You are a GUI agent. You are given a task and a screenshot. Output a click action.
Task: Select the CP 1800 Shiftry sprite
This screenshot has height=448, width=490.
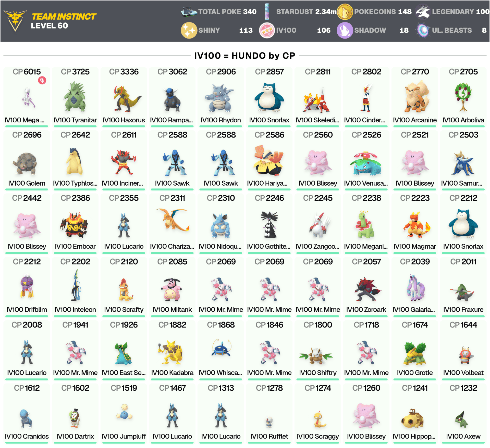click(316, 356)
